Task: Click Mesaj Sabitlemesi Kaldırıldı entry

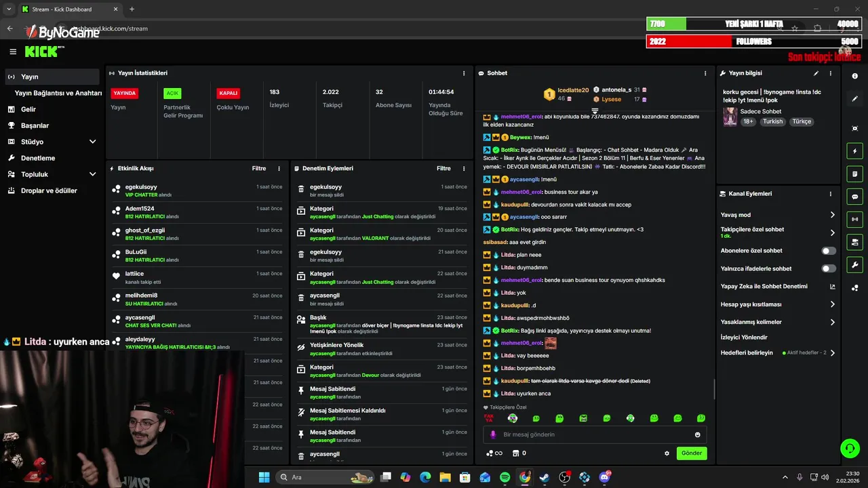Action: coord(382,414)
